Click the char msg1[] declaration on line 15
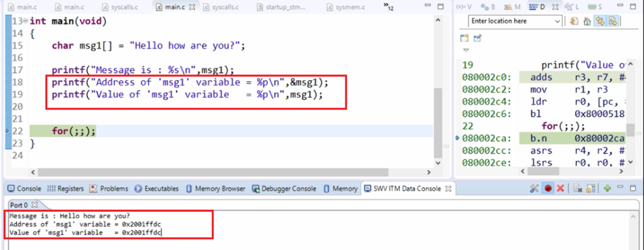The width and height of the screenshot is (644, 250). [x=148, y=45]
